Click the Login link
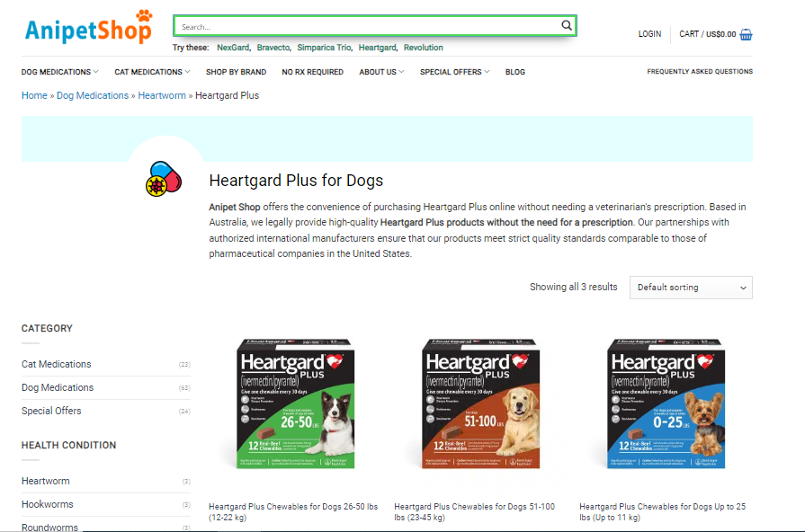Screen dimensions: 805x532 pyautogui.click(x=649, y=34)
